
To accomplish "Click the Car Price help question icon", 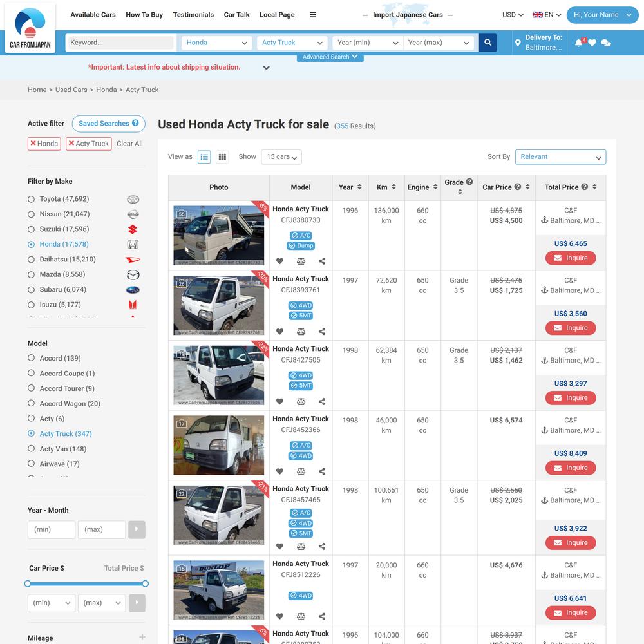I will point(518,187).
